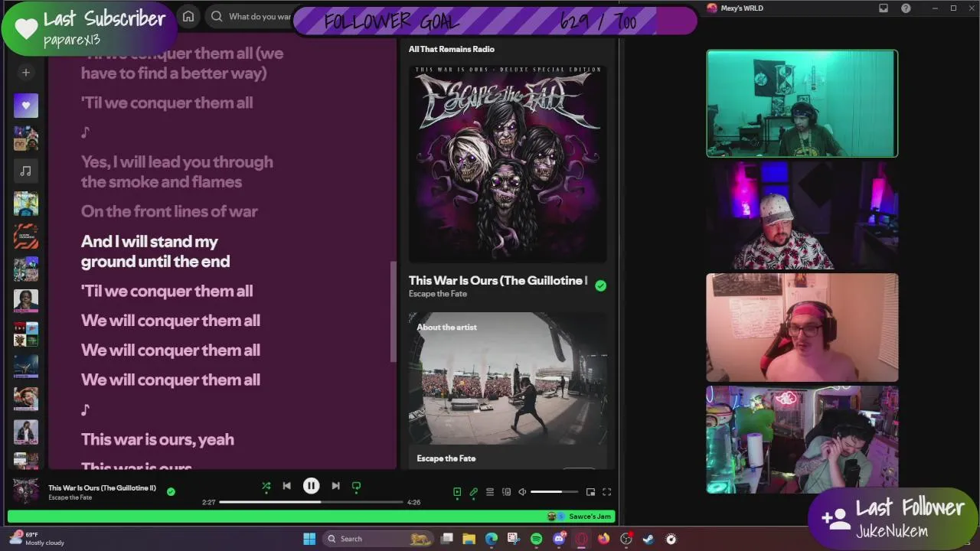Jump to lyric 'And I will stand my ground'
This screenshot has height=551, width=980.
pos(155,252)
